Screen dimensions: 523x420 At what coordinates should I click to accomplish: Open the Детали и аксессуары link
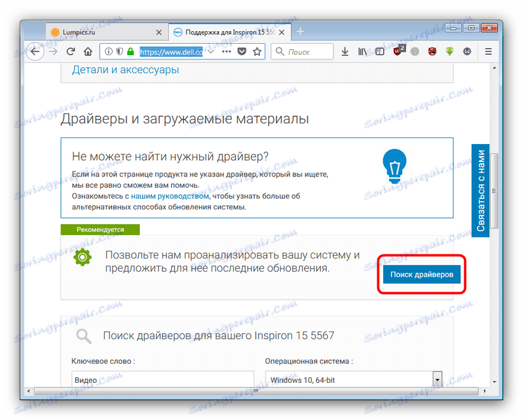pyautogui.click(x=125, y=70)
